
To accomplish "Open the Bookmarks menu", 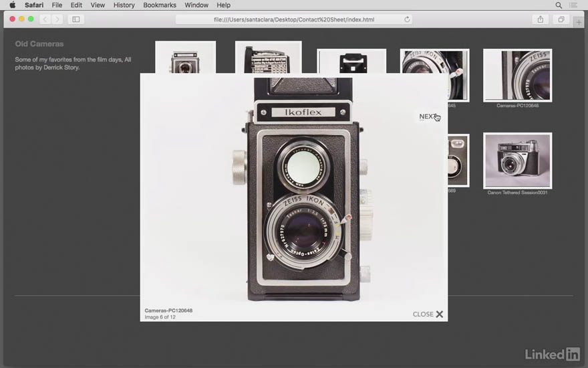I will 160,5.
